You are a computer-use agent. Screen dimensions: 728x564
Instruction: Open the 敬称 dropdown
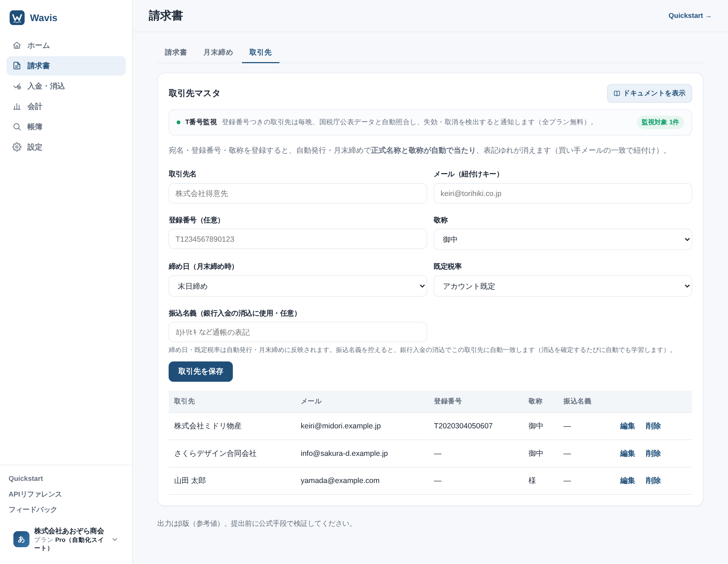[x=562, y=240]
